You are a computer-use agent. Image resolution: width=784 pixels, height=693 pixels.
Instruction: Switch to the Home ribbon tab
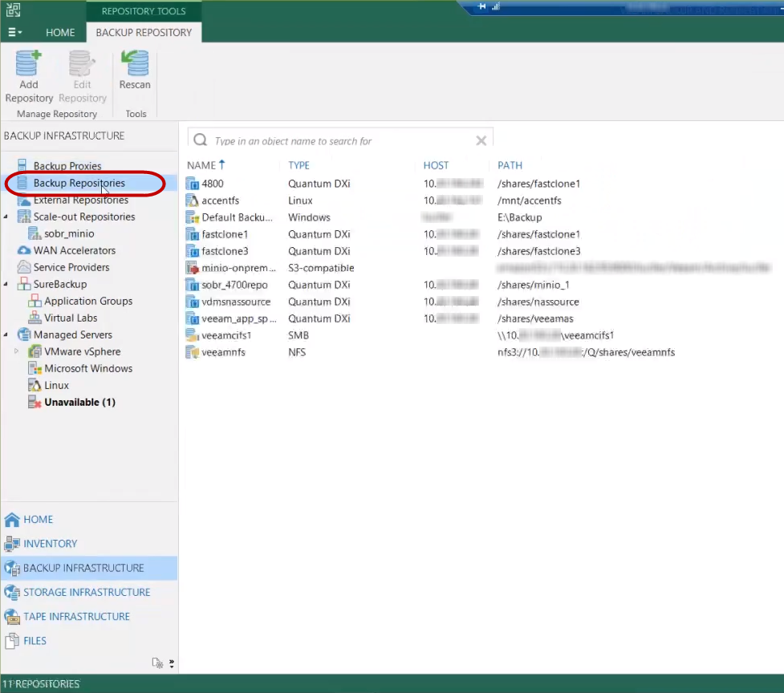(60, 33)
